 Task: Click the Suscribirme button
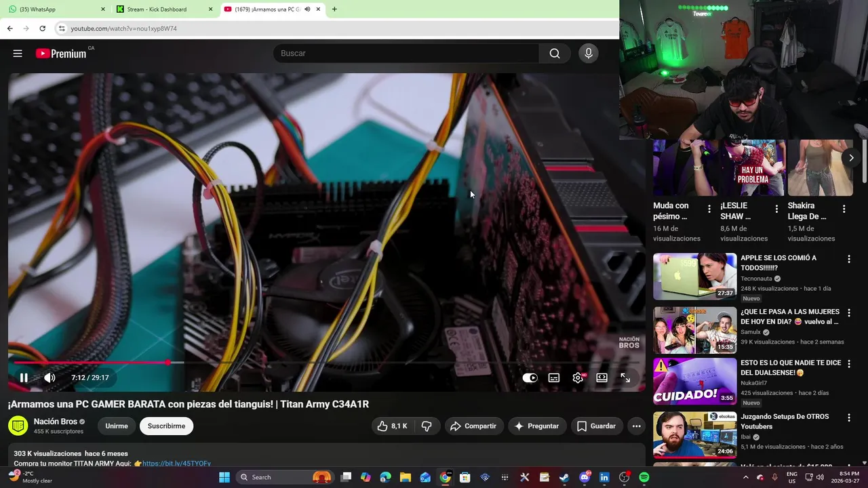(166, 426)
